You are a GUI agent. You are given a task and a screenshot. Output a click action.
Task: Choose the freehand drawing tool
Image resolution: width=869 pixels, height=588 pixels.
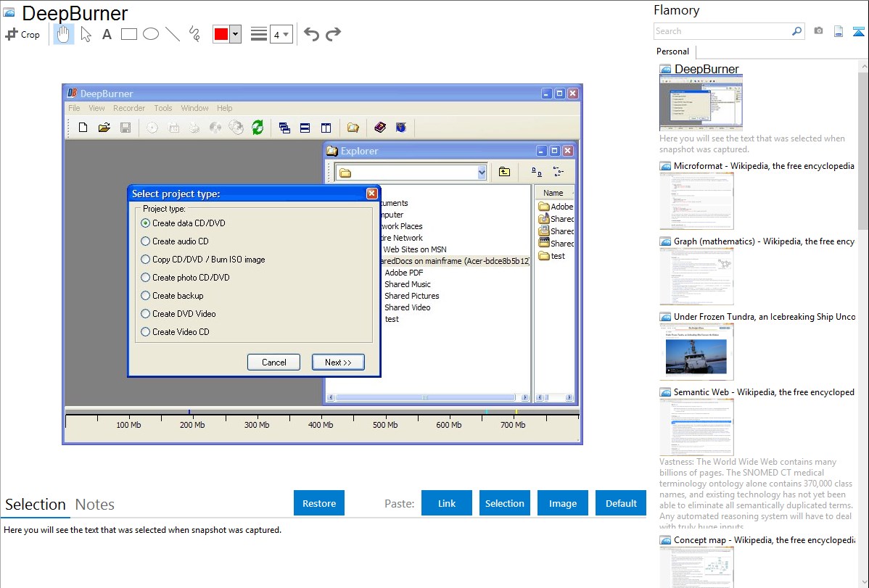194,34
